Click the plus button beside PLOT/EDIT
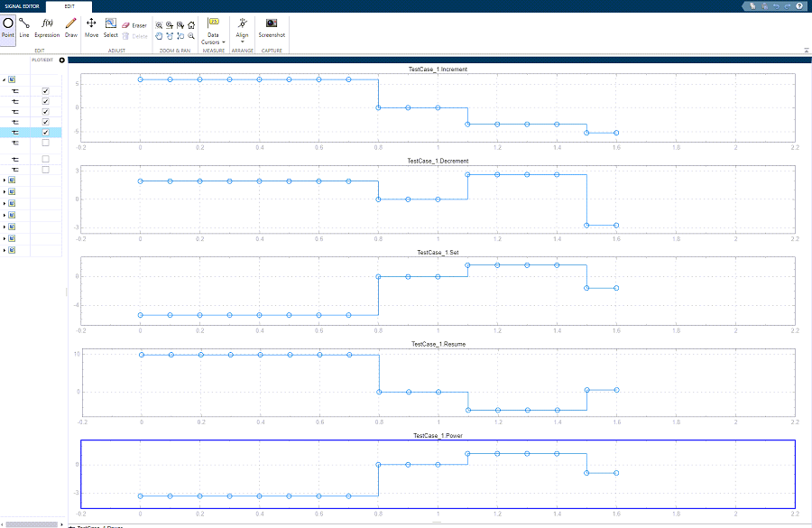 (62, 60)
